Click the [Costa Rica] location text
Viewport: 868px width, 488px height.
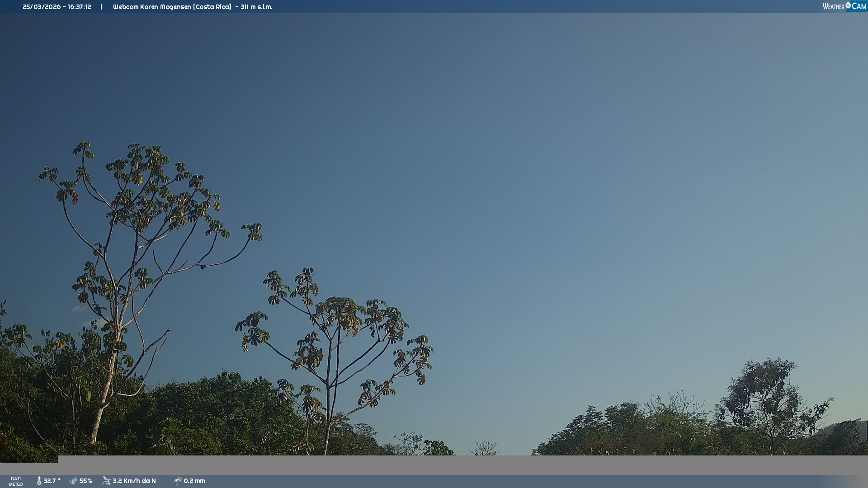[x=212, y=7]
